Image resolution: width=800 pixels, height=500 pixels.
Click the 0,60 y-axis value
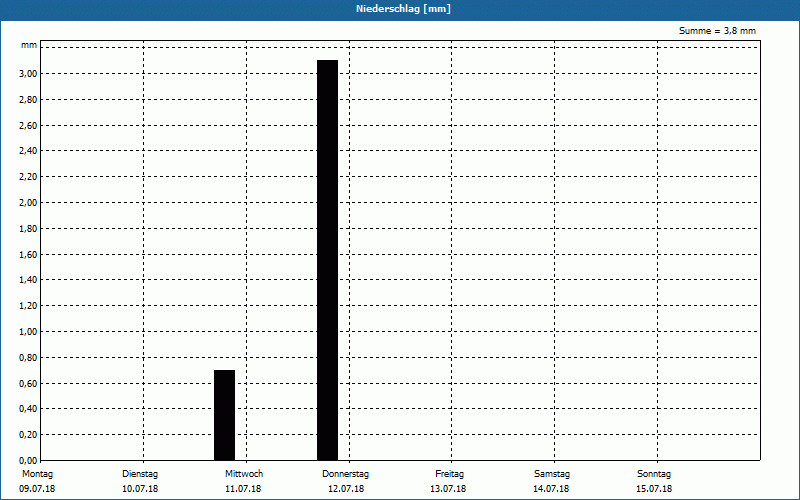pyautogui.click(x=28, y=384)
